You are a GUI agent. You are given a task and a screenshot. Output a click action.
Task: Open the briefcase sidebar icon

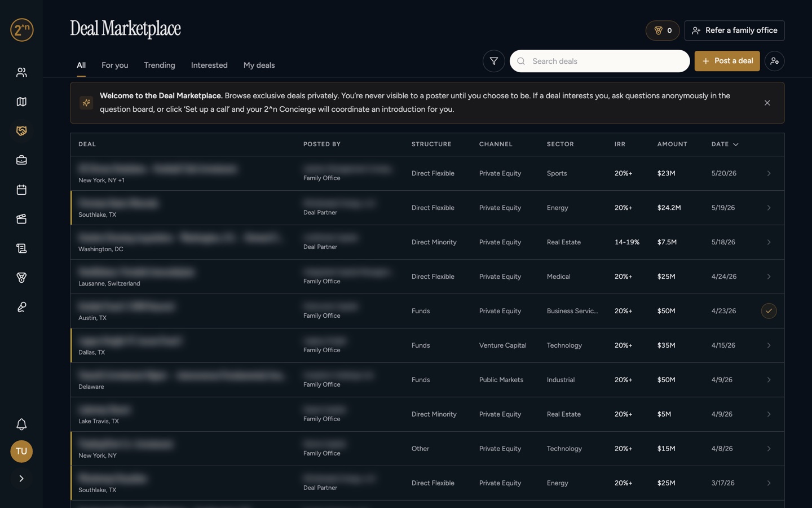click(x=21, y=160)
